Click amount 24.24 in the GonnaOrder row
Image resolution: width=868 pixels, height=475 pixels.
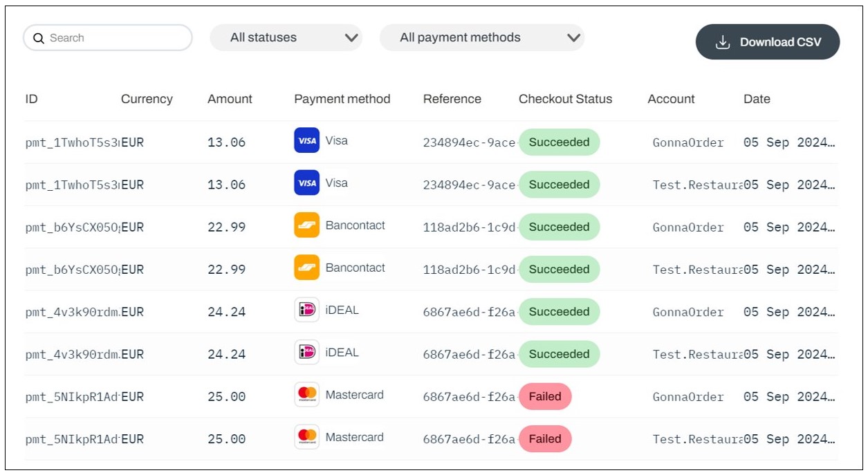click(x=227, y=312)
